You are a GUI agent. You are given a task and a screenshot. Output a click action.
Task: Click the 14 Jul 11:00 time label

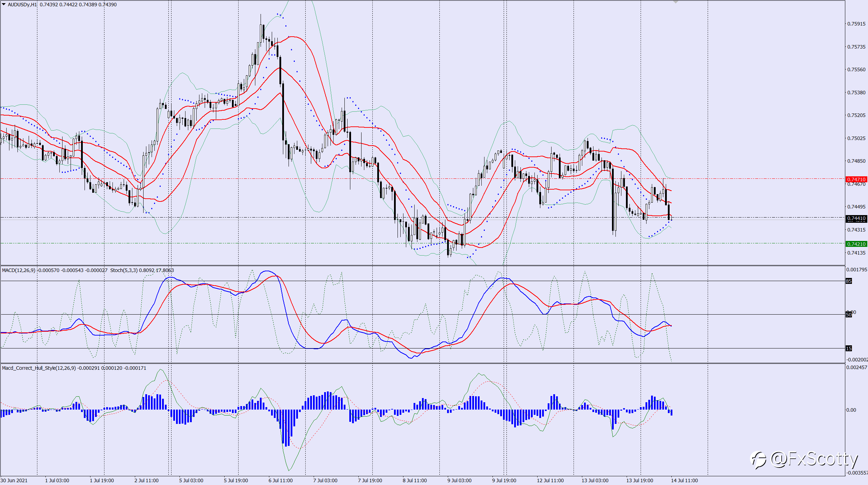click(x=685, y=480)
